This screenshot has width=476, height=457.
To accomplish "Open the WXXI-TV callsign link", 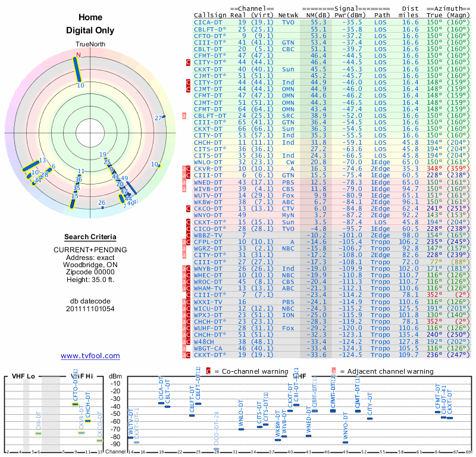I will [x=208, y=302].
